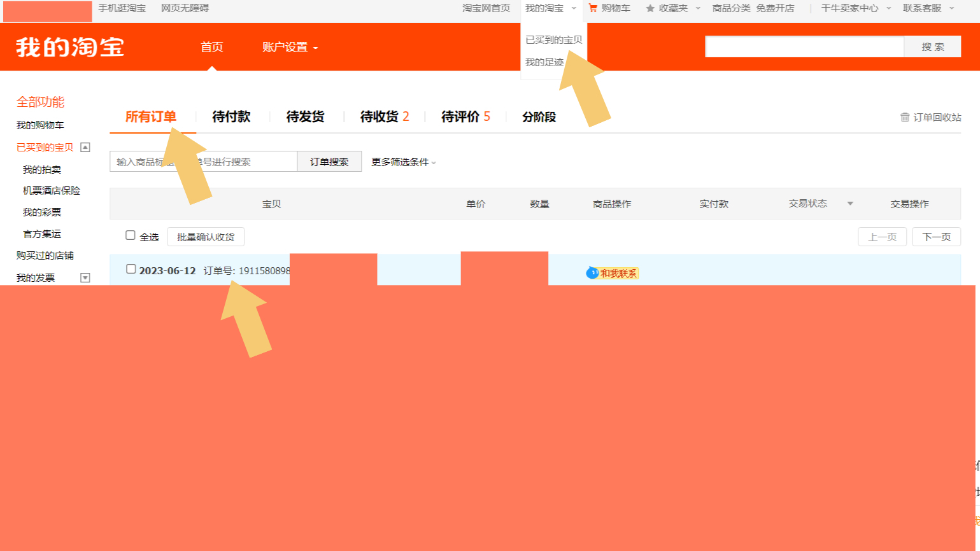Viewport: 980px width, 551px height.
Task: Expand 更多筛选条件 filter options
Action: click(404, 162)
